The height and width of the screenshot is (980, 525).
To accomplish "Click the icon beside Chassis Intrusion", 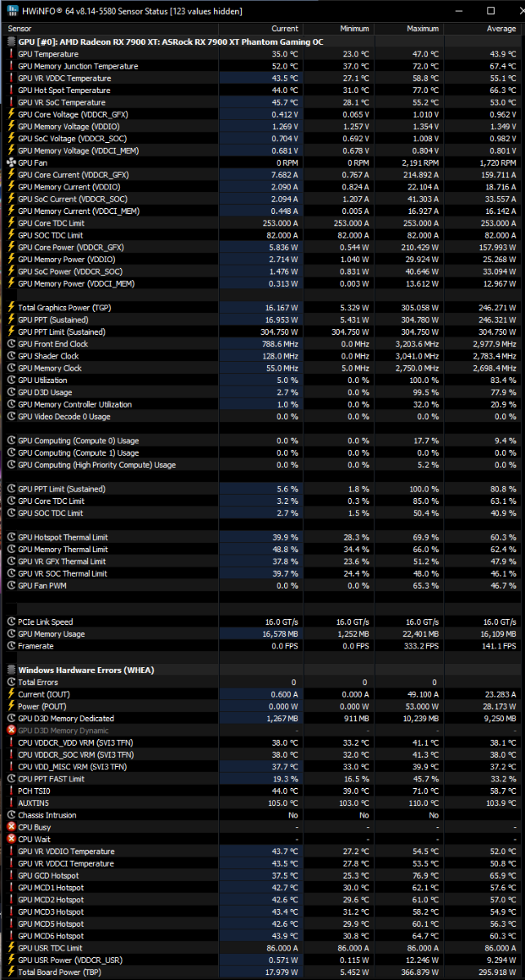I will point(11,815).
